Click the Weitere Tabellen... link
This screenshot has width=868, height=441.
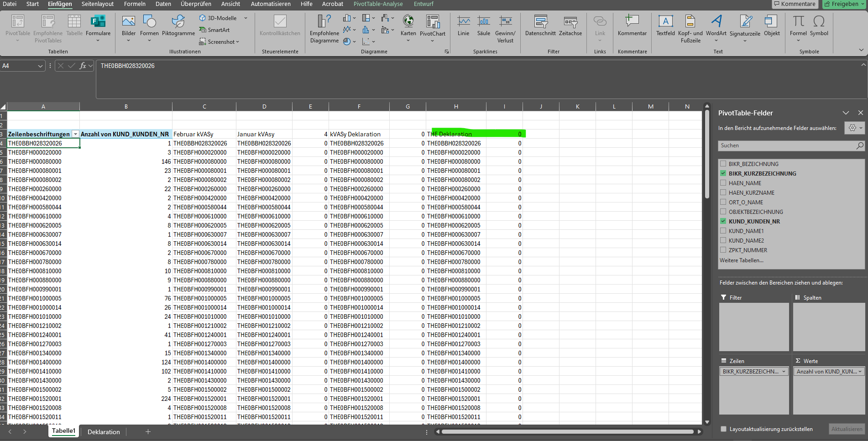(741, 260)
